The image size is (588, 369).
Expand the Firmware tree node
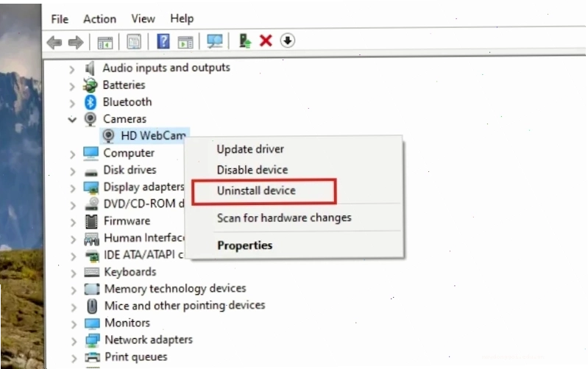pyautogui.click(x=73, y=223)
